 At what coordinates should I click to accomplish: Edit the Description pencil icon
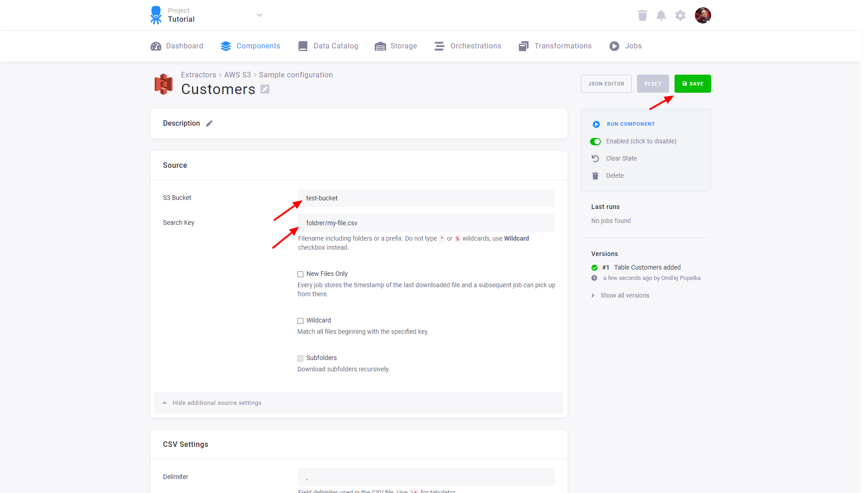(209, 123)
